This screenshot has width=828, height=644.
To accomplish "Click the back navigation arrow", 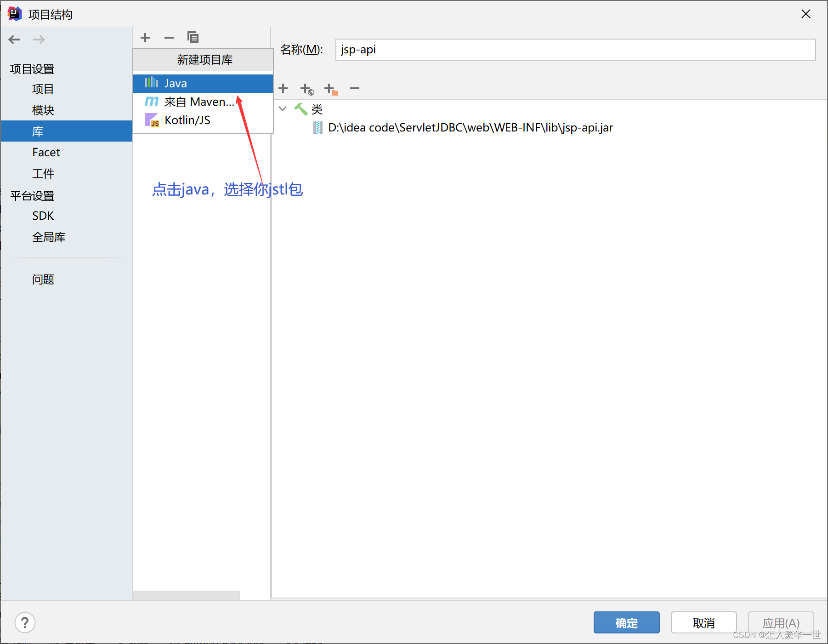I will click(14, 40).
